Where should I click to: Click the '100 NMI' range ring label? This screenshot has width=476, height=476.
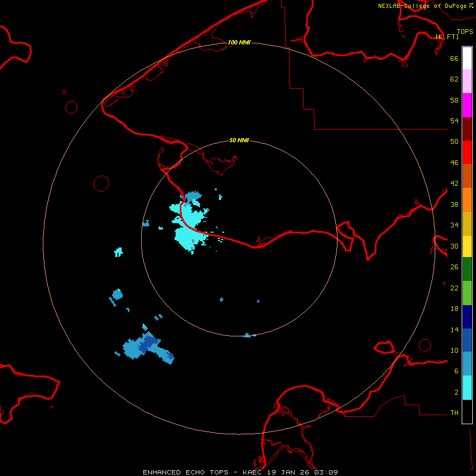point(239,42)
